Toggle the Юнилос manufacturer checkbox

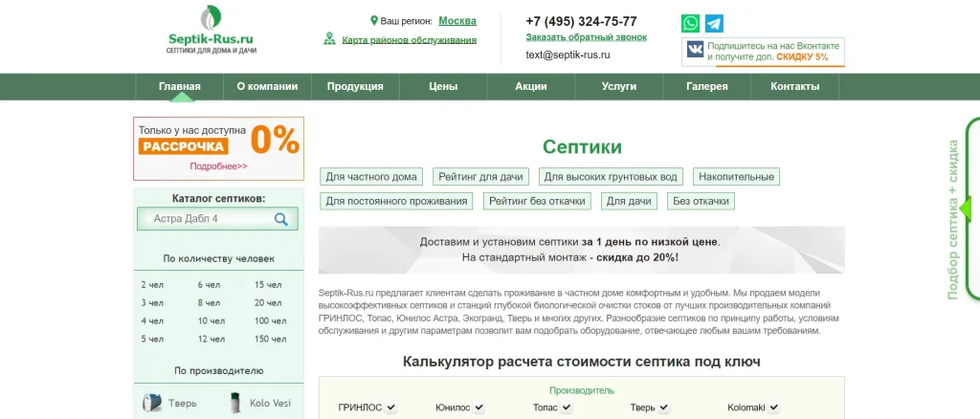(x=479, y=408)
